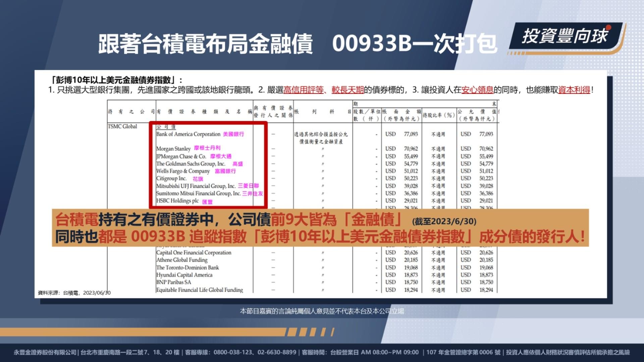
Task: Click the table header 帳面金額
Action: click(402, 112)
